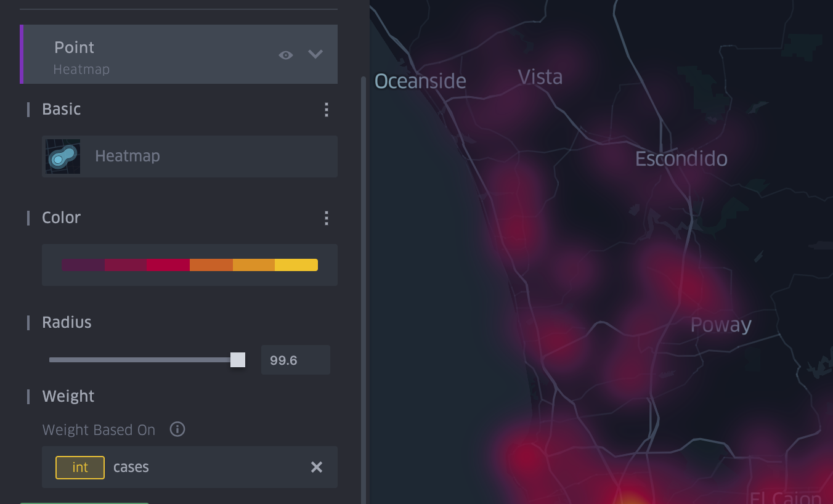Open the color range palette selector
Viewport: 833px width, 504px height.
(x=190, y=265)
